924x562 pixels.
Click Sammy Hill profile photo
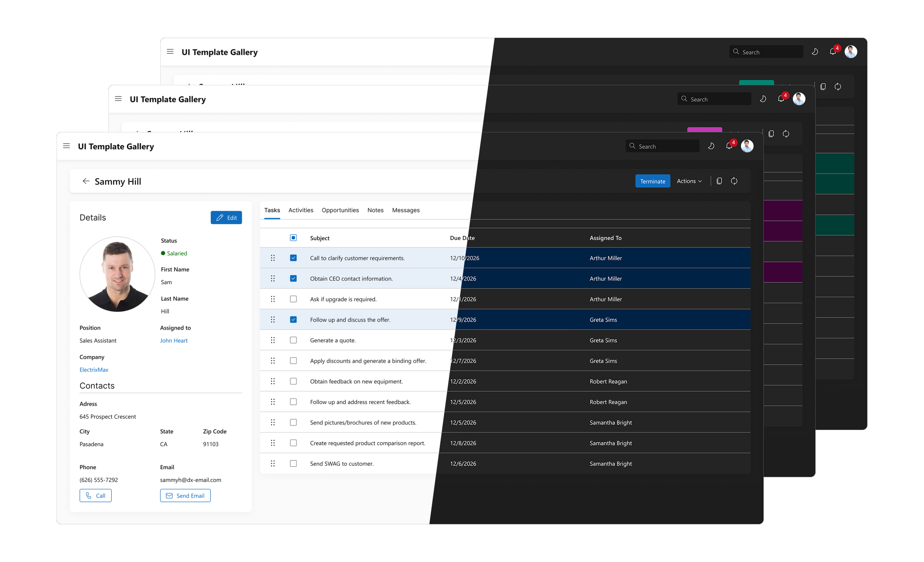click(x=117, y=274)
